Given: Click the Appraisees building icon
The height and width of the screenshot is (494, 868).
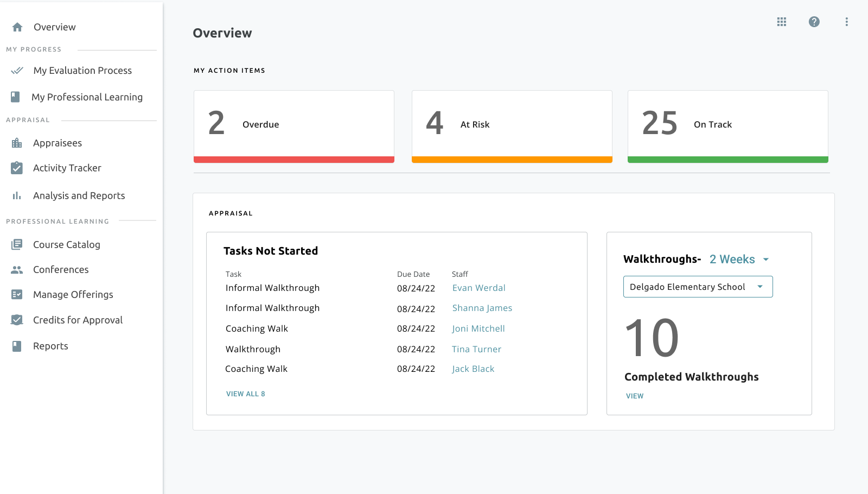Looking at the screenshot, I should point(17,143).
